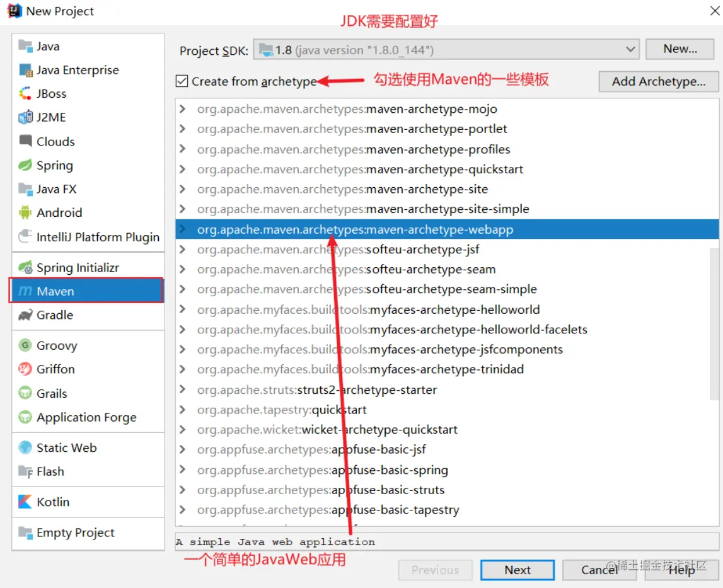The height and width of the screenshot is (588, 723).
Task: Select Static Web project type
Action: click(x=88, y=447)
